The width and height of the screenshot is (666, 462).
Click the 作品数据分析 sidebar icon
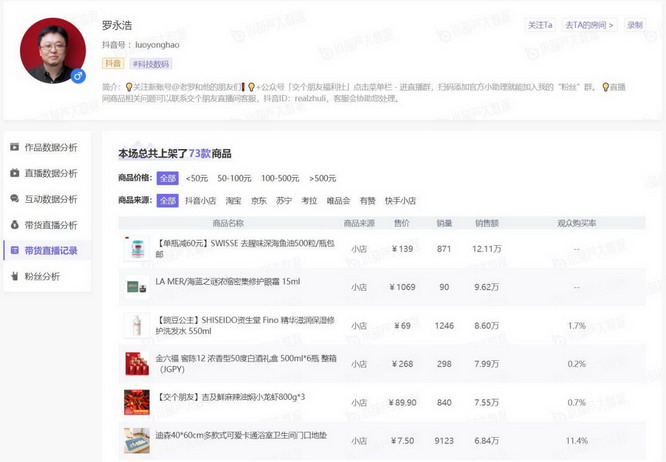14,147
